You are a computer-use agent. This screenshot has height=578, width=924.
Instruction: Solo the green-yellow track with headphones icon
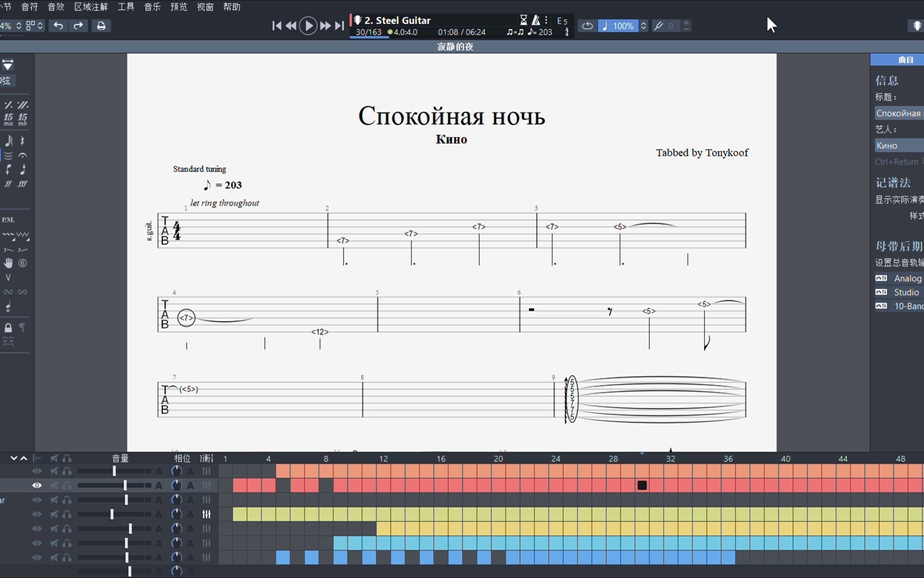pos(67,514)
